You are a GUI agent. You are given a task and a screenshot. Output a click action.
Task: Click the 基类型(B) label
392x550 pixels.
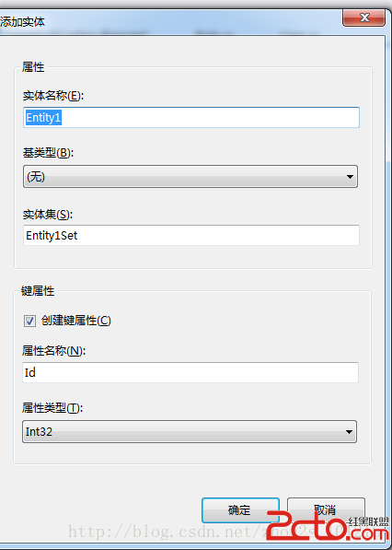[x=49, y=153]
